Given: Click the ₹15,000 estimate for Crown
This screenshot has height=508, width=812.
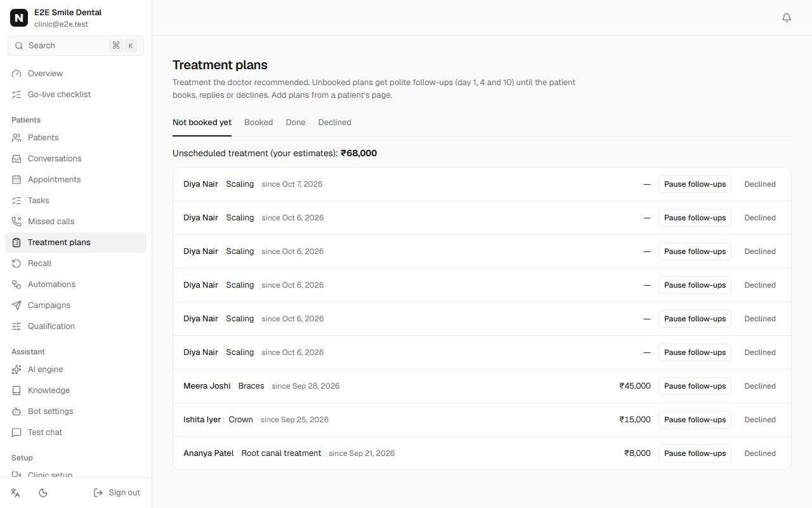Looking at the screenshot, I should coord(635,420).
